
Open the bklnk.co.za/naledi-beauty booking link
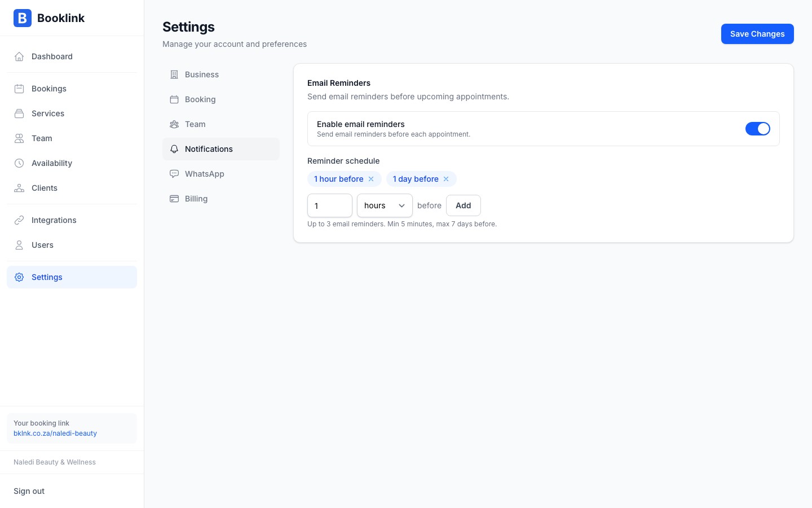(x=55, y=433)
